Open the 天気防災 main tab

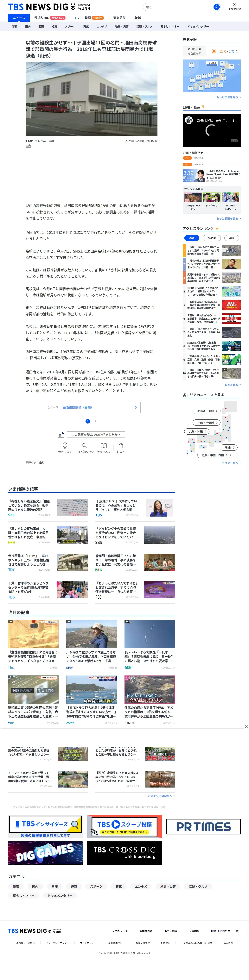coord(119,18)
